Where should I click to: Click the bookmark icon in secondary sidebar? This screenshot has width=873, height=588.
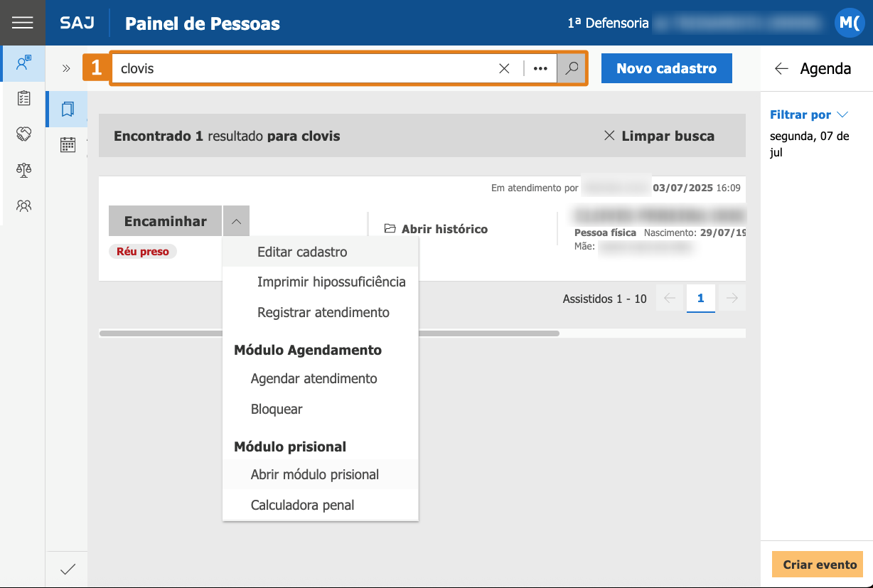pos(68,109)
